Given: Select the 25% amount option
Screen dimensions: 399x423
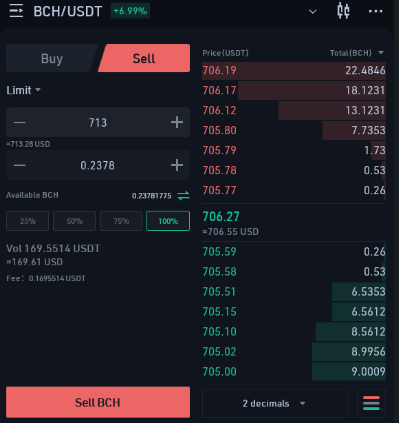Looking at the screenshot, I should (27, 221).
